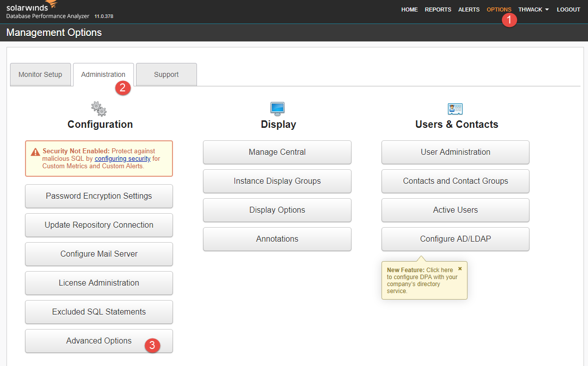Follow the configuring security link
588x366 pixels.
point(122,158)
